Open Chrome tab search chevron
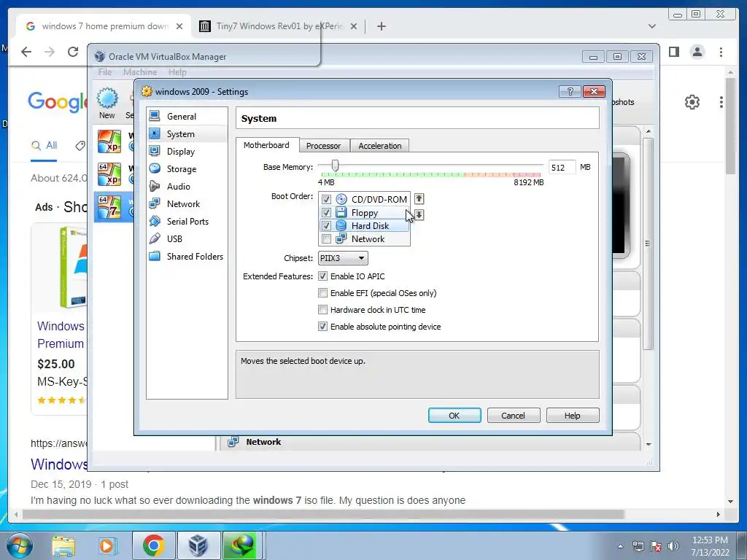Image resolution: width=747 pixels, height=560 pixels. click(x=651, y=26)
